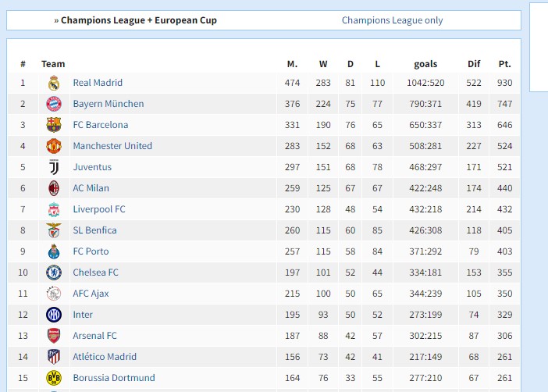Image resolution: width=548 pixels, height=392 pixels.
Task: Click the Bayern München club logo
Action: 54,104
